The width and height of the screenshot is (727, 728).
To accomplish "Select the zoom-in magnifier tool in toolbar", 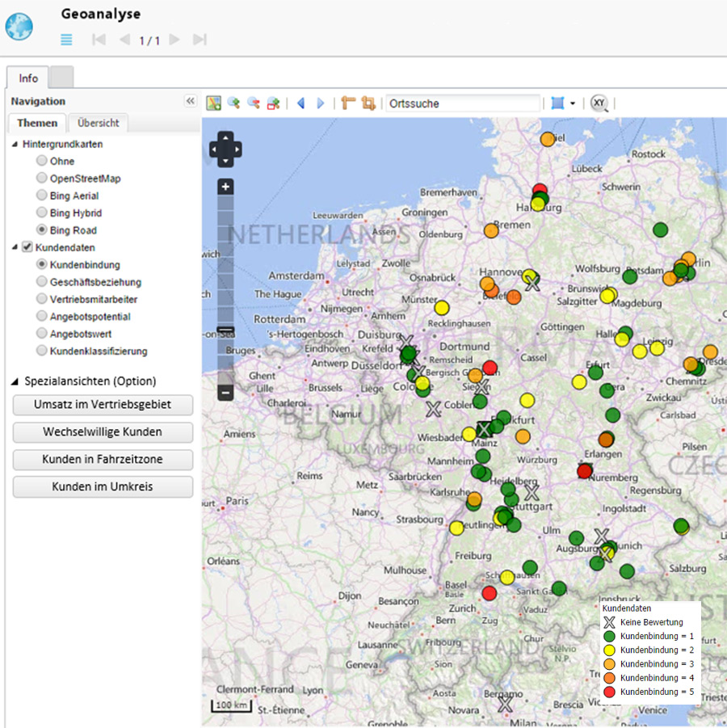I will (x=233, y=103).
